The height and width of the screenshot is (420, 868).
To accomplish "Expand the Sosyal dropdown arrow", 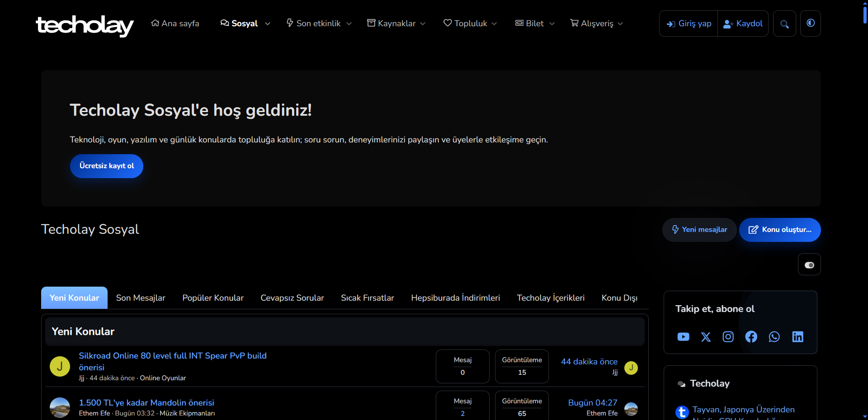I will (268, 24).
